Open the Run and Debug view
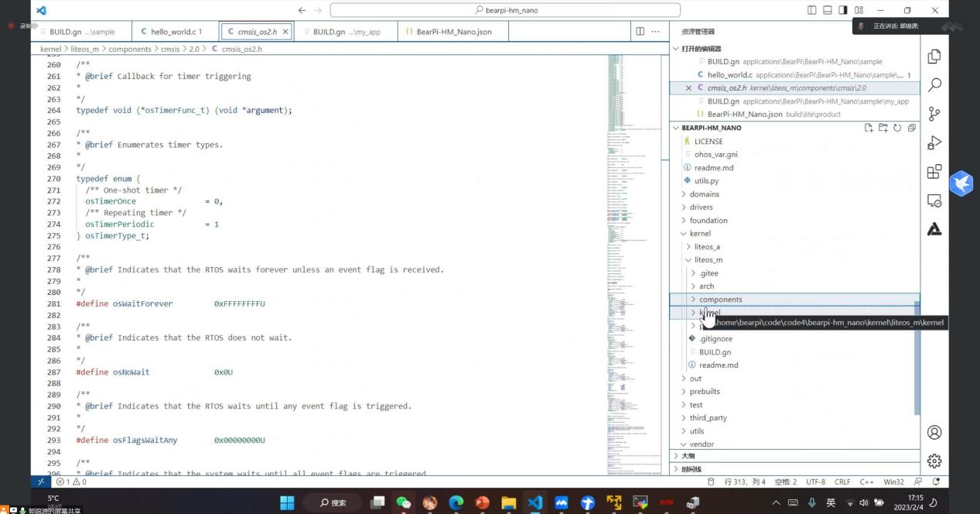 tap(934, 142)
